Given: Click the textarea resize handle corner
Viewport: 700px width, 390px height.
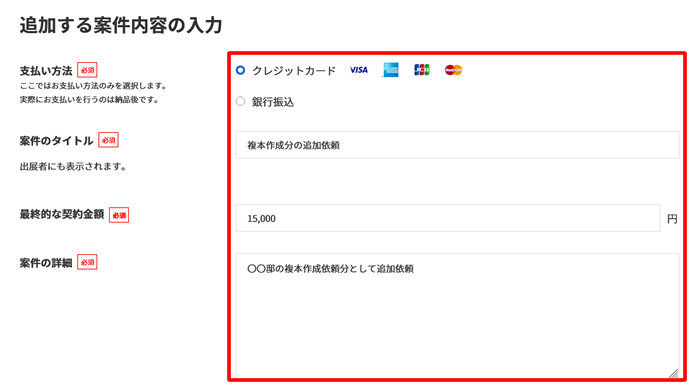Looking at the screenshot, I should tap(673, 373).
